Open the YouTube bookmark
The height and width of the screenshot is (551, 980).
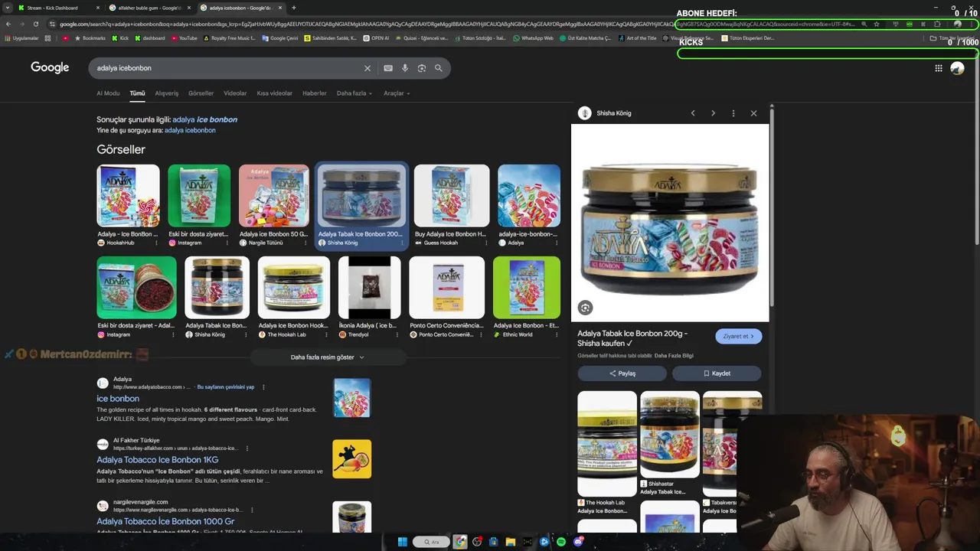(x=184, y=38)
